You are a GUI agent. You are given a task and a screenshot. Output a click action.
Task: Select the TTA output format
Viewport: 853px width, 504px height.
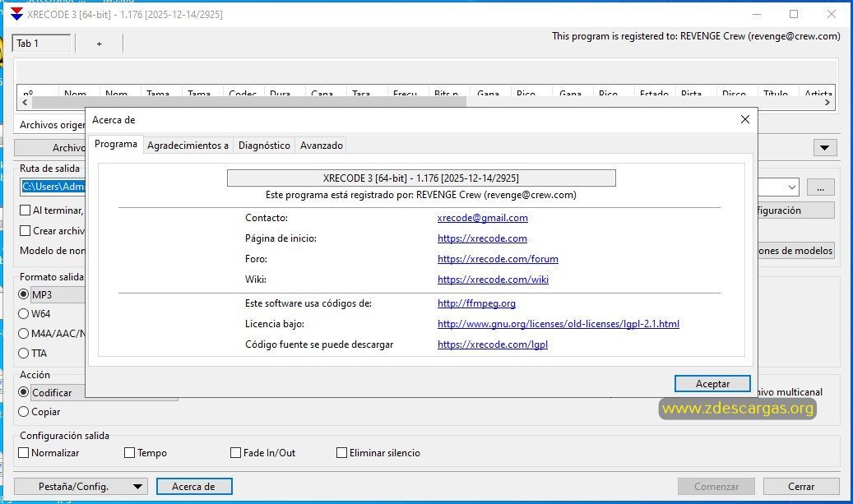[23, 354]
